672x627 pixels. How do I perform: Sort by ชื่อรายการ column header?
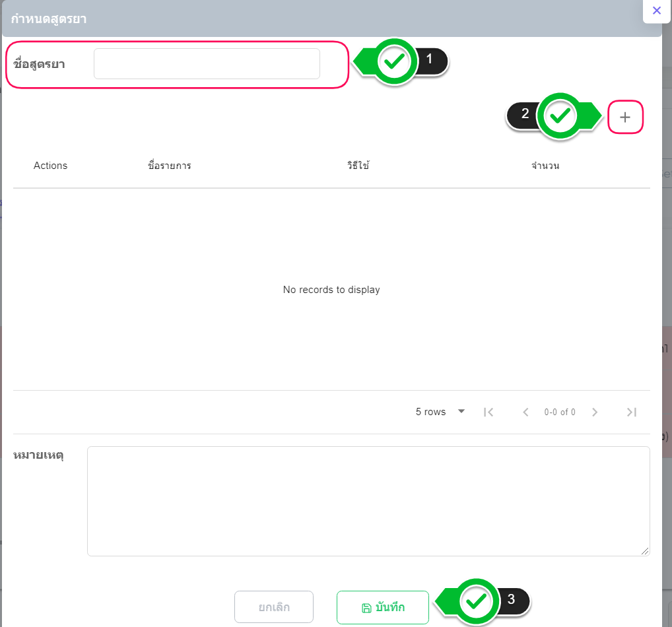point(170,166)
